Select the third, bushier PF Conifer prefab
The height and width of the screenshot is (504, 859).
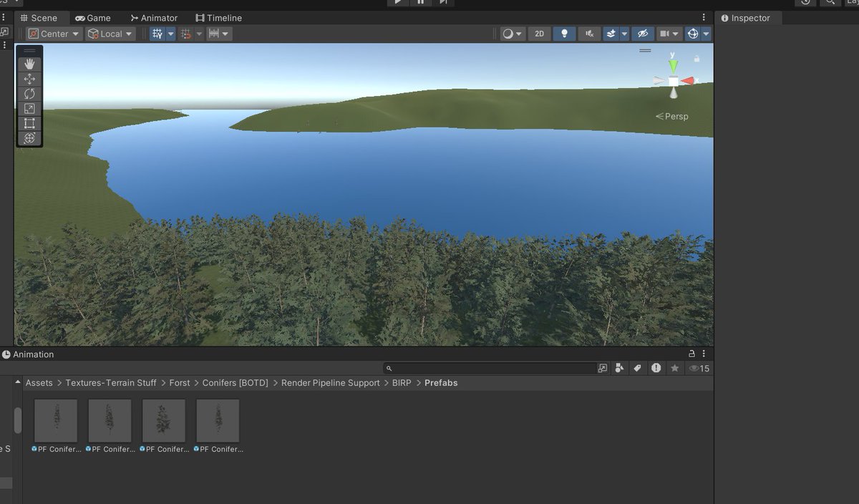click(164, 421)
